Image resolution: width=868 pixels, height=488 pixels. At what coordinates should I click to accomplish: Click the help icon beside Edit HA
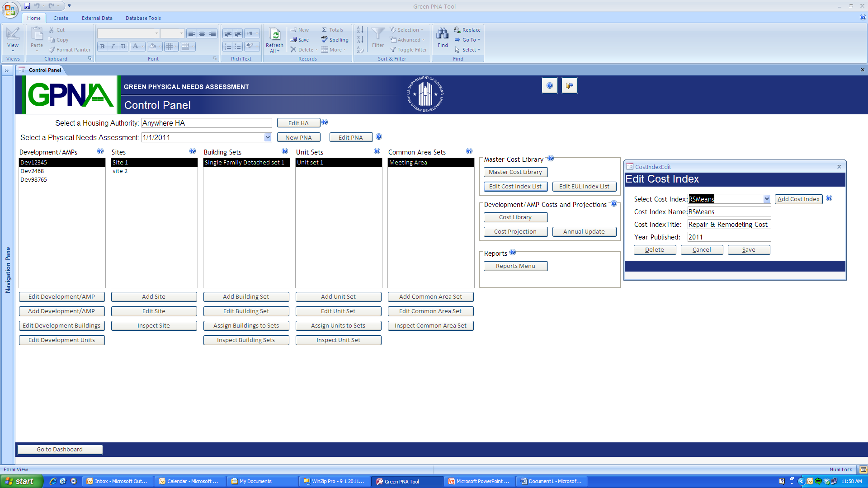[x=325, y=122]
